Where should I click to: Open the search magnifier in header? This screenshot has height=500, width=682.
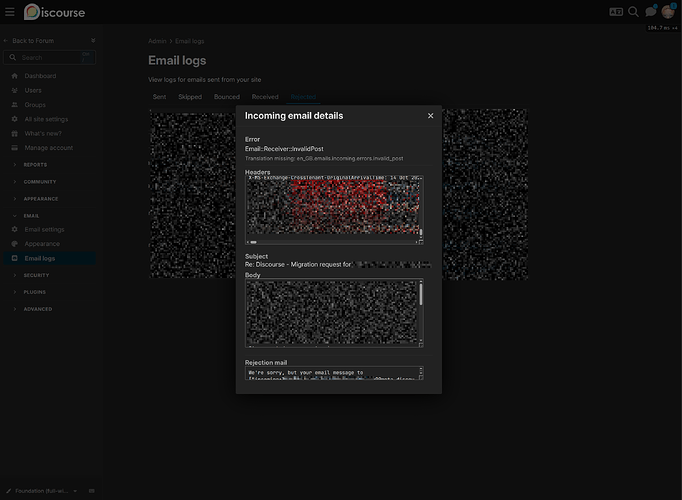pyautogui.click(x=633, y=12)
